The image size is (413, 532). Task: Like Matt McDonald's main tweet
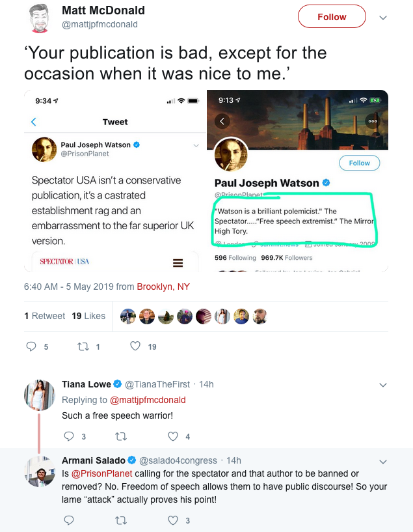pyautogui.click(x=135, y=346)
